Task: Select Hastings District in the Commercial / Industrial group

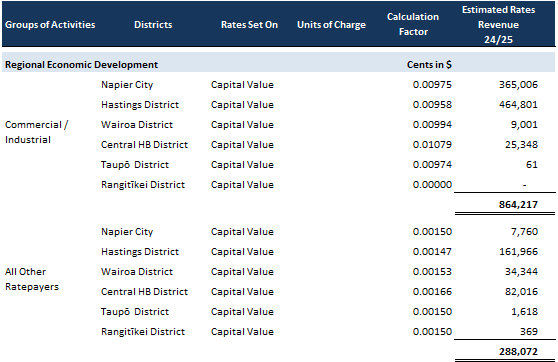Action: coord(140,105)
